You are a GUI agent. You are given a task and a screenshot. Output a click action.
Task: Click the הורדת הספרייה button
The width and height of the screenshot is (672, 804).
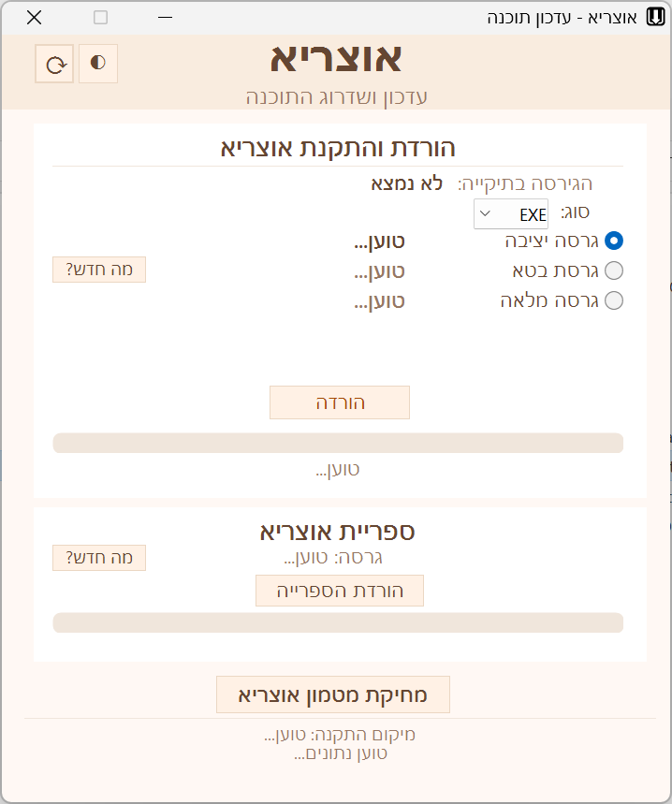(340, 591)
